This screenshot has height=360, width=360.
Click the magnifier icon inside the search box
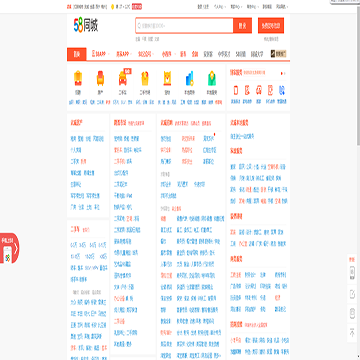139,26
